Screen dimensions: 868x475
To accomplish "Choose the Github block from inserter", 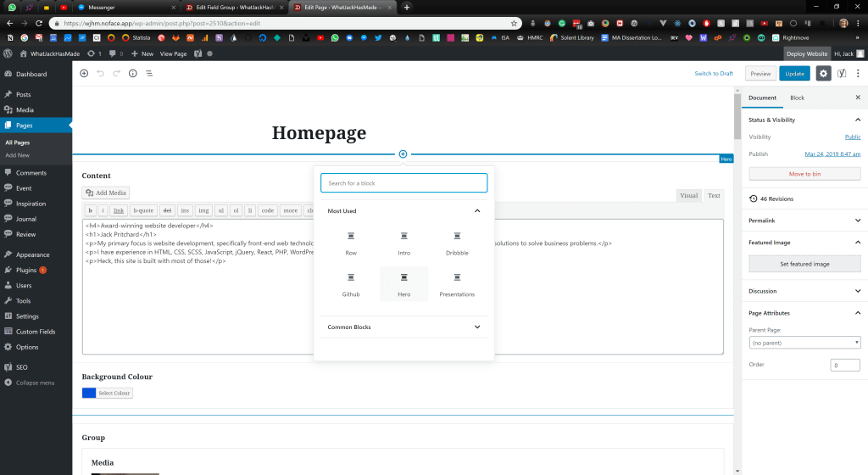I will (350, 283).
